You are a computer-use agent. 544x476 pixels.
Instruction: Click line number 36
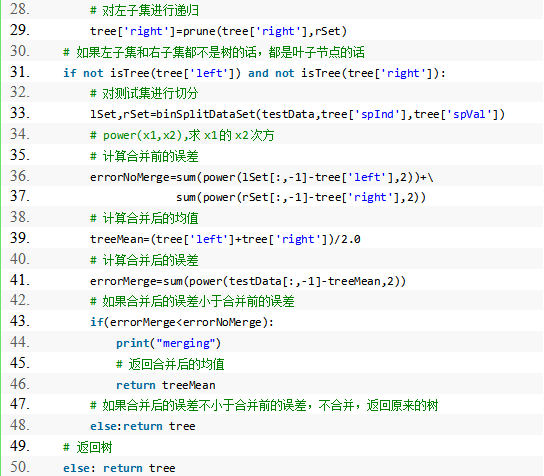point(20,176)
